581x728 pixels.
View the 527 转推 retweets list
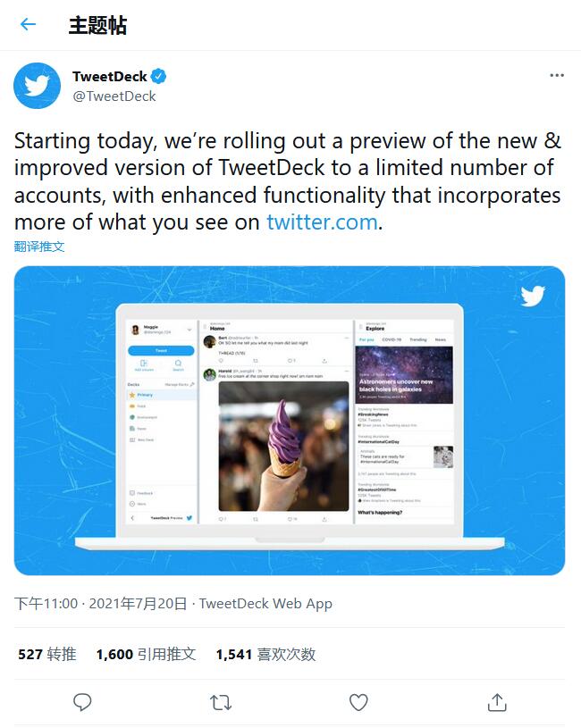click(46, 655)
